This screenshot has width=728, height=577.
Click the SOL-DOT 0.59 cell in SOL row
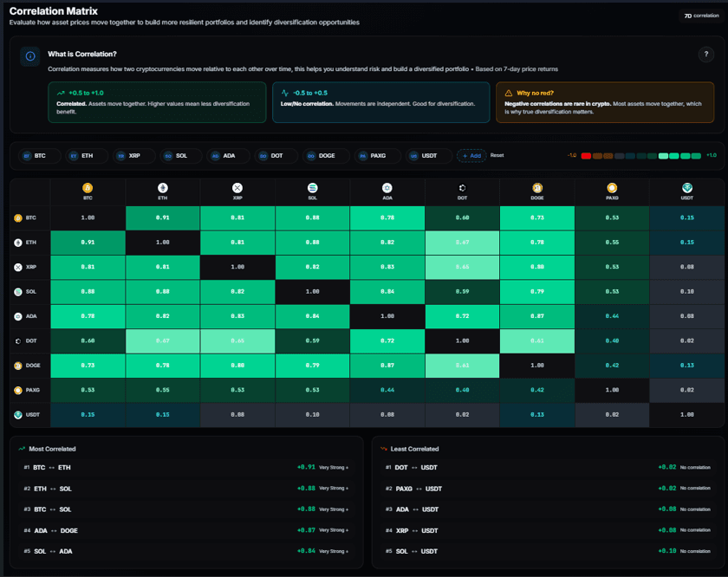point(462,291)
